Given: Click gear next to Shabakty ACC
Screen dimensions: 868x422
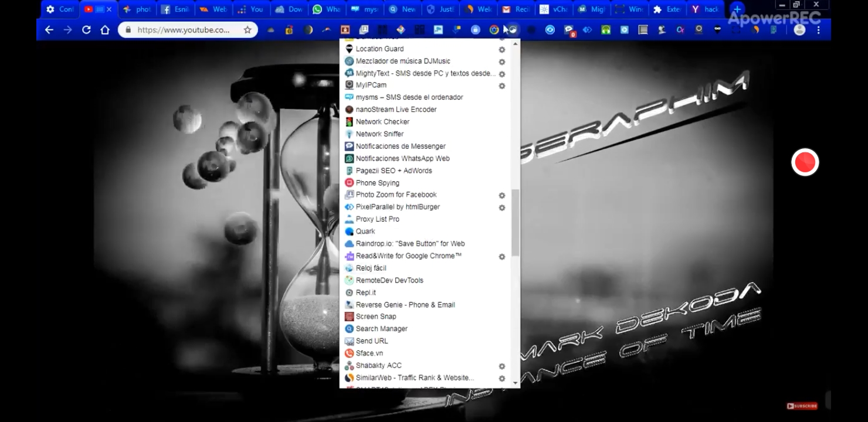Looking at the screenshot, I should (x=502, y=366).
